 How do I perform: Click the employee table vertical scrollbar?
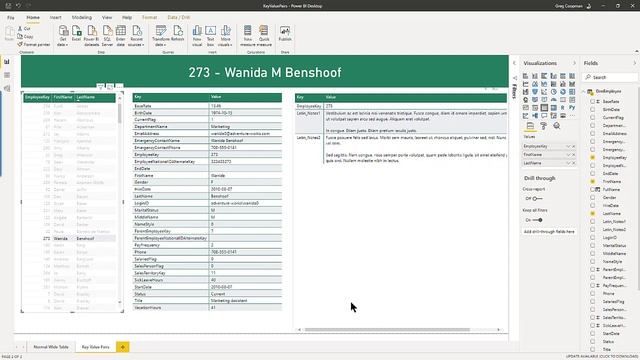120,113
